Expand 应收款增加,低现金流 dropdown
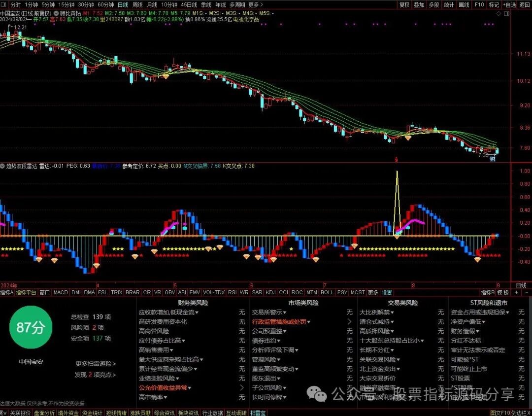This screenshot has width=532, height=416. 168,312
